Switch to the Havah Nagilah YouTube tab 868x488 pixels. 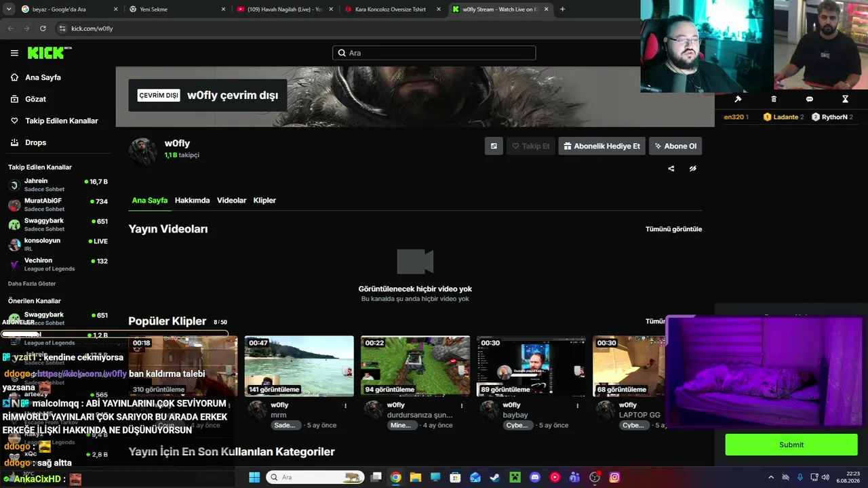283,9
